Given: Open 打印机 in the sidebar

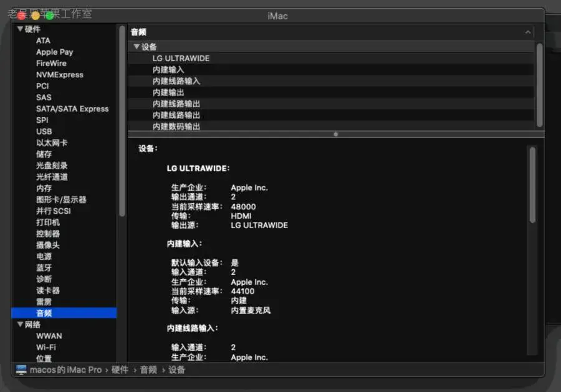Looking at the screenshot, I should point(47,222).
